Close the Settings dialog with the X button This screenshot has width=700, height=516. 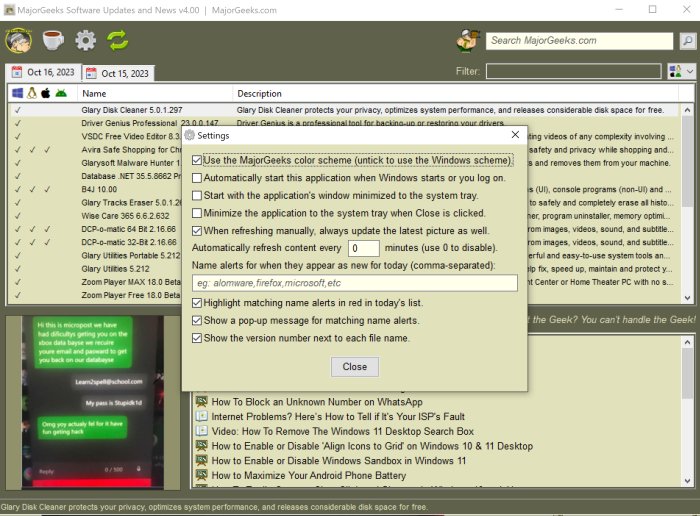click(515, 135)
